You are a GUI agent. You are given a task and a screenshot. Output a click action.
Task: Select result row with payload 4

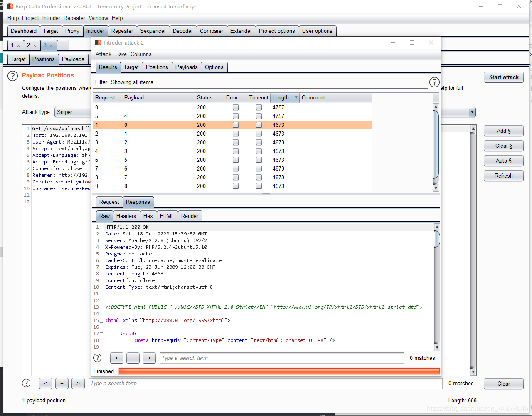tap(233, 116)
